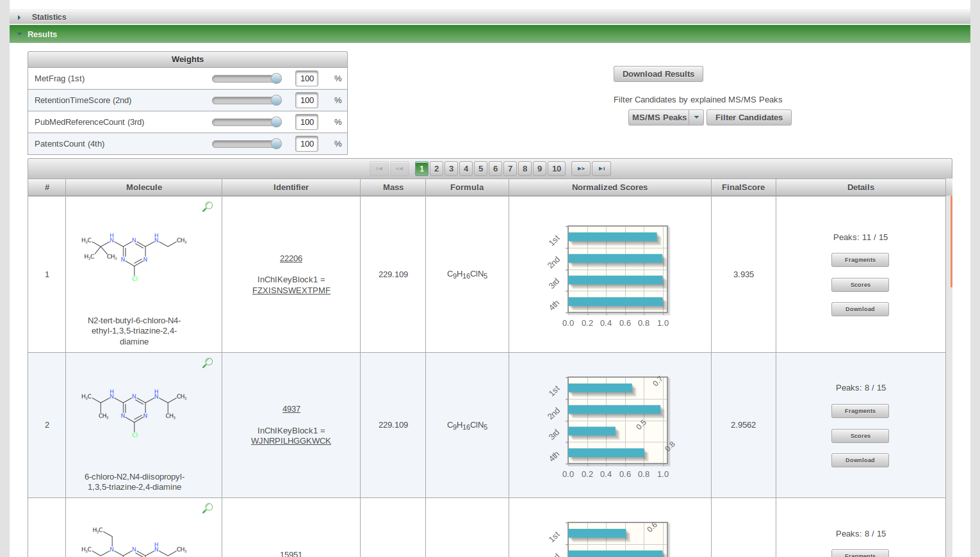This screenshot has width=980, height=557.
Task: Adjust the PatentsCount weight slider
Action: click(x=276, y=144)
